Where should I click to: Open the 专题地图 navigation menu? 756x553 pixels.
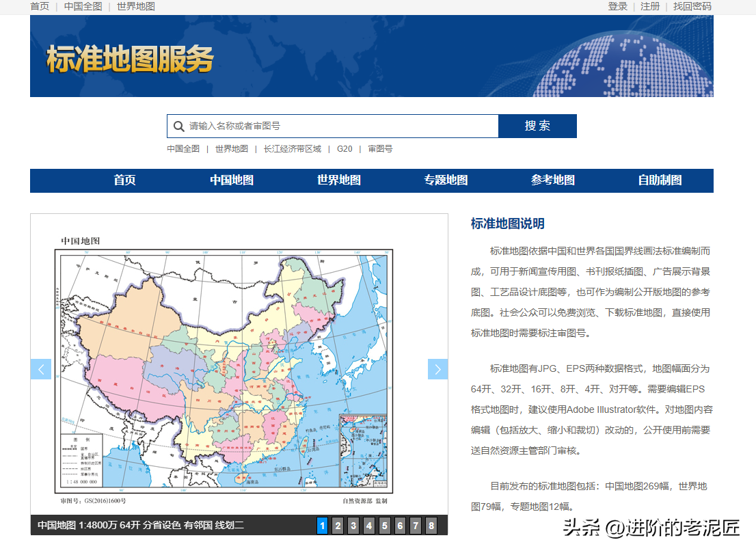pyautogui.click(x=444, y=180)
